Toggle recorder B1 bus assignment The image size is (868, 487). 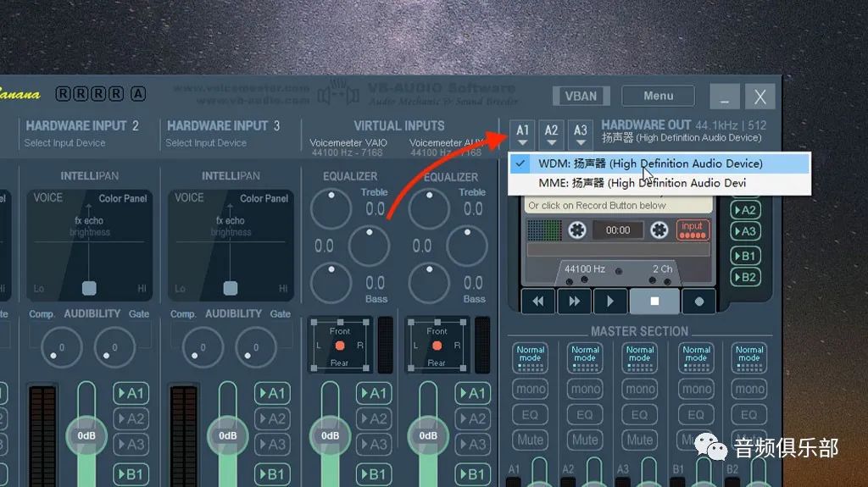click(x=745, y=256)
